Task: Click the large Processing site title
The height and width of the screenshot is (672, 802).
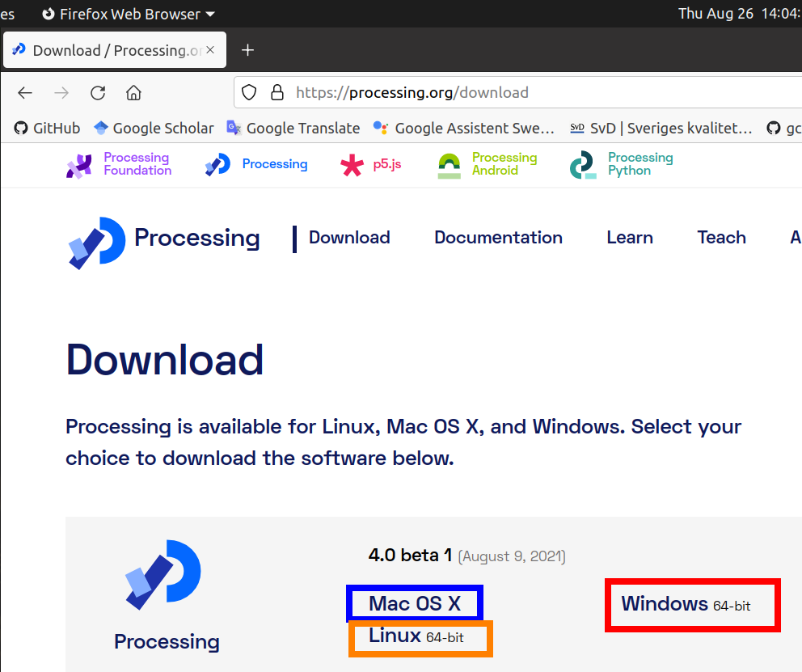Action: pos(197,238)
